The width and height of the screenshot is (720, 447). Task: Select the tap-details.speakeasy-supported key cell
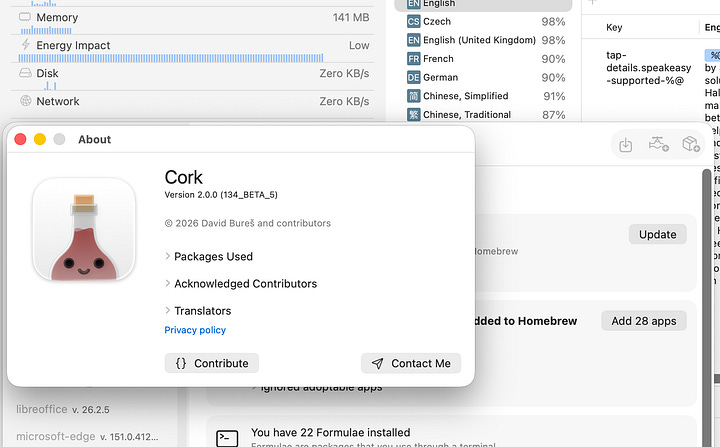tap(648, 68)
